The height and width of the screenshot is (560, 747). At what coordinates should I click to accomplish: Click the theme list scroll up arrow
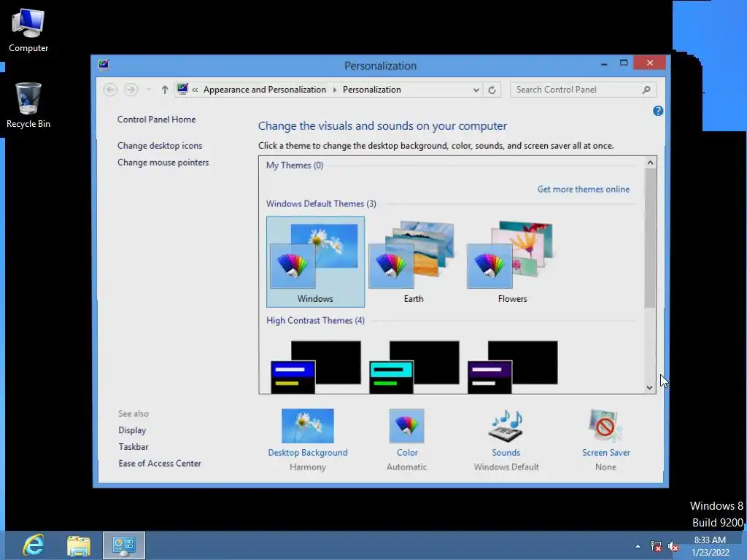[650, 163]
